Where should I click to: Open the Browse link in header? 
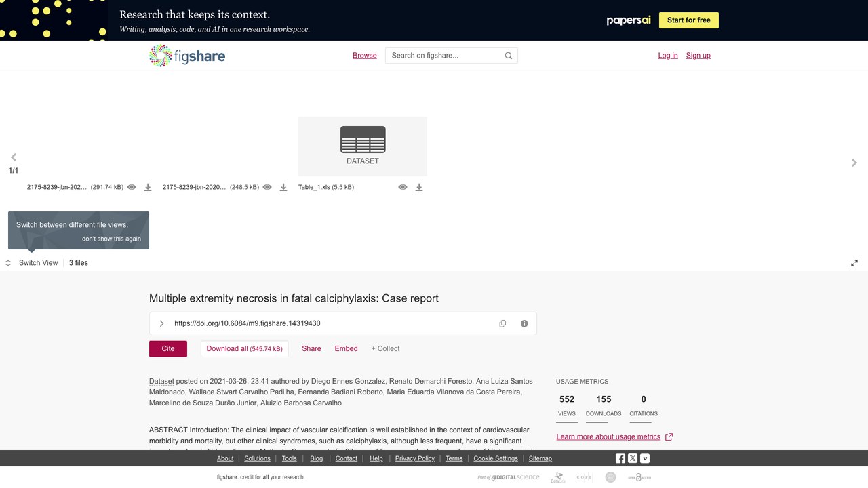[365, 56]
